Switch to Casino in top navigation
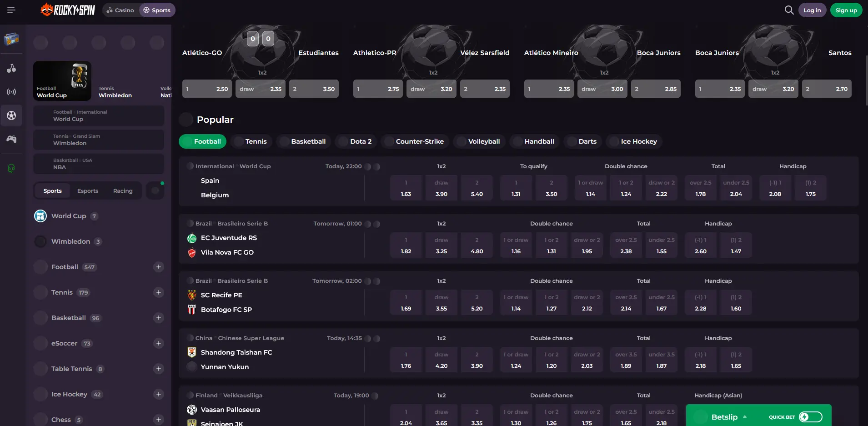This screenshot has height=426, width=868. pyautogui.click(x=120, y=10)
